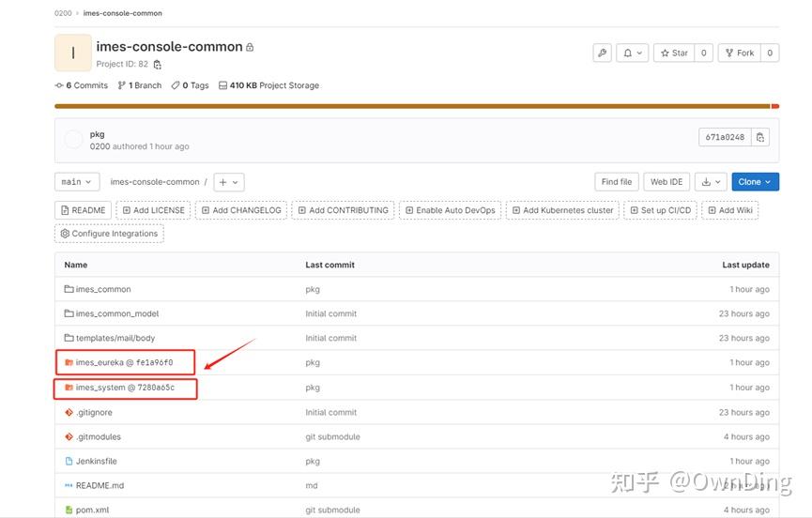Click the 0200 breadcrumb link
This screenshot has width=812, height=518.
[x=63, y=13]
